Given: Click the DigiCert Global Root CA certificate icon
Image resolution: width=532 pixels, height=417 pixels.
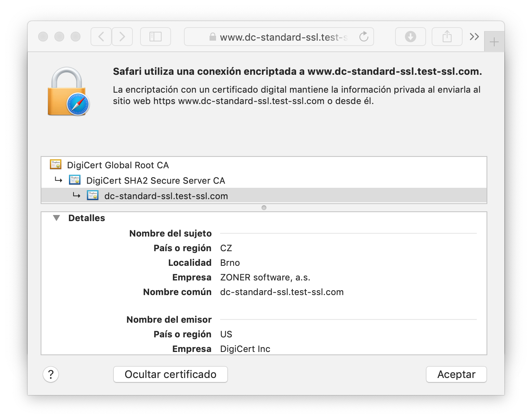Looking at the screenshot, I should 56,165.
